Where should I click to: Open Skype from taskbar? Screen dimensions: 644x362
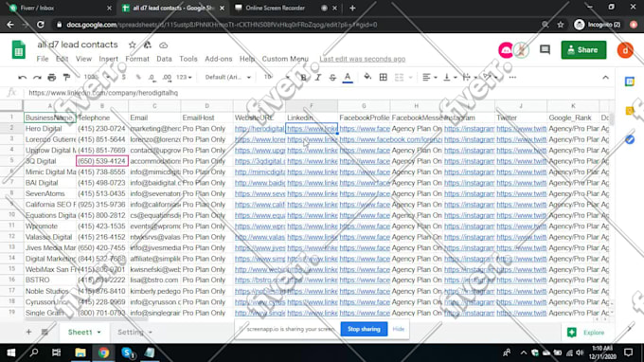pyautogui.click(x=127, y=353)
